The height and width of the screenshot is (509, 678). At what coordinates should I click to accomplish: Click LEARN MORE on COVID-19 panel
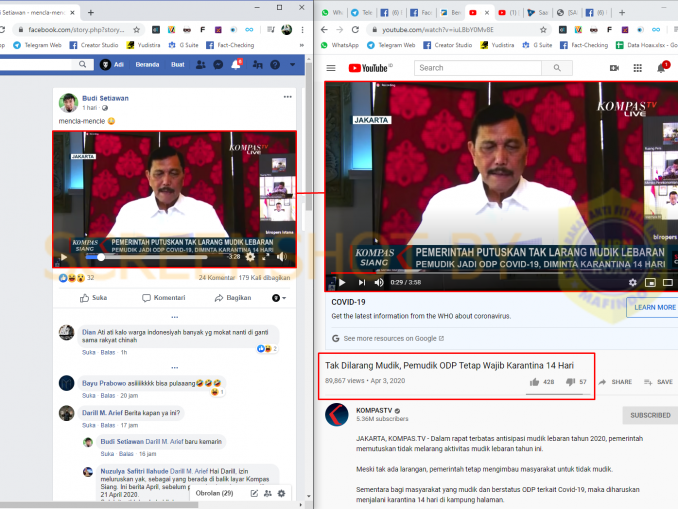click(x=654, y=307)
